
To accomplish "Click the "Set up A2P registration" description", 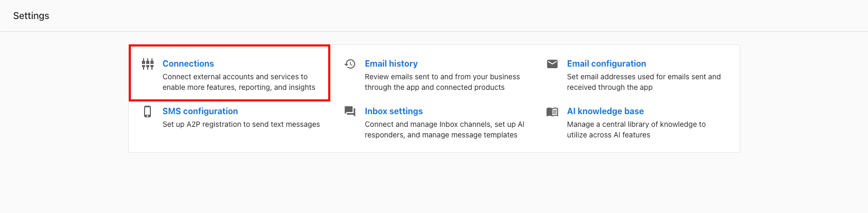I will pyautogui.click(x=241, y=124).
